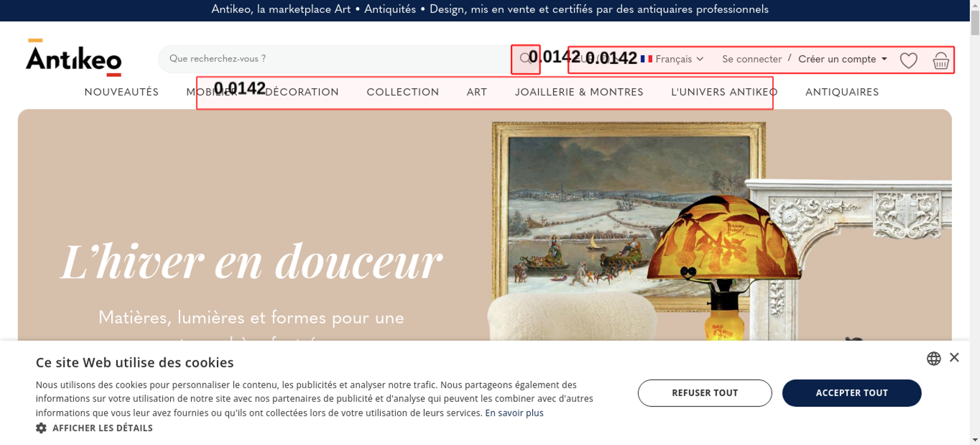Click the Antikeo logo
The height and width of the screenshot is (445, 980).
(73, 57)
